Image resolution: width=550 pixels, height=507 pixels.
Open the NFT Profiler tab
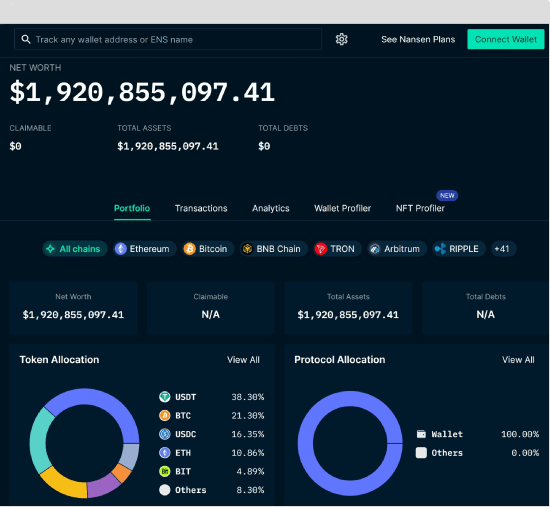[420, 208]
